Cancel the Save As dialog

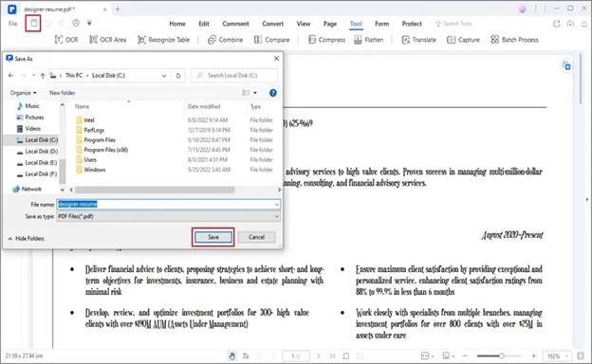[256, 237]
